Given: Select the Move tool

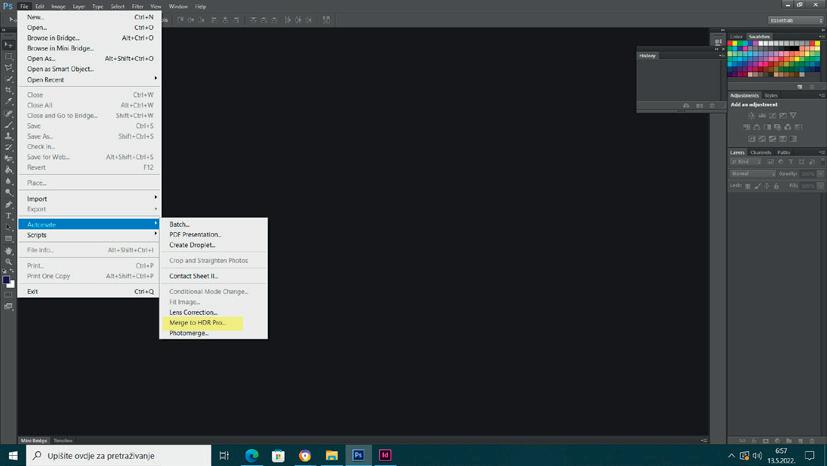Looking at the screenshot, I should [x=8, y=45].
